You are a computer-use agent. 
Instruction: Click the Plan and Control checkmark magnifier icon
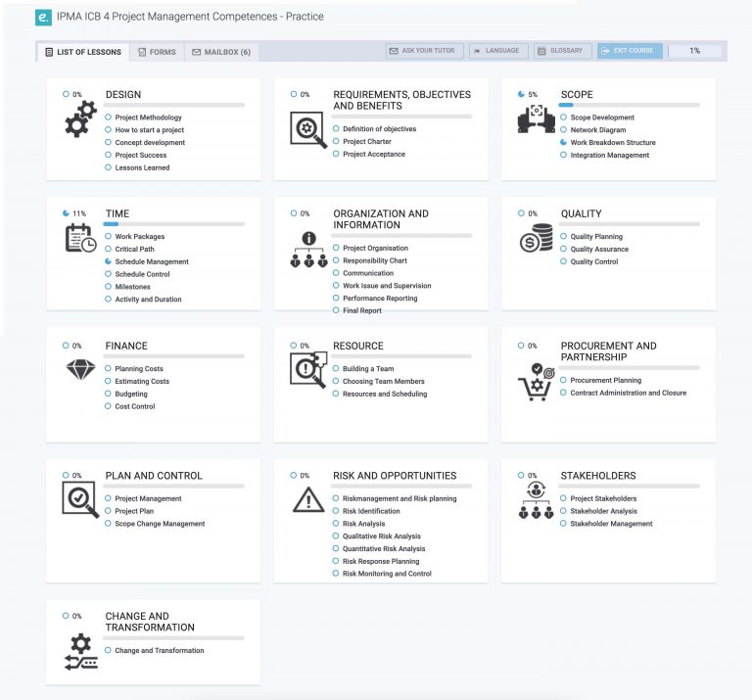tap(80, 499)
